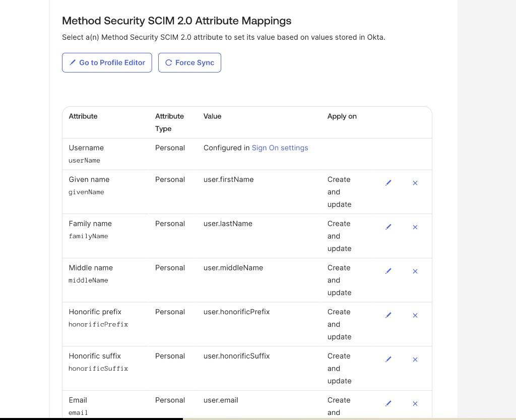The width and height of the screenshot is (516, 420).
Task: Click the Honorific suffix row label
Action: click(95, 356)
